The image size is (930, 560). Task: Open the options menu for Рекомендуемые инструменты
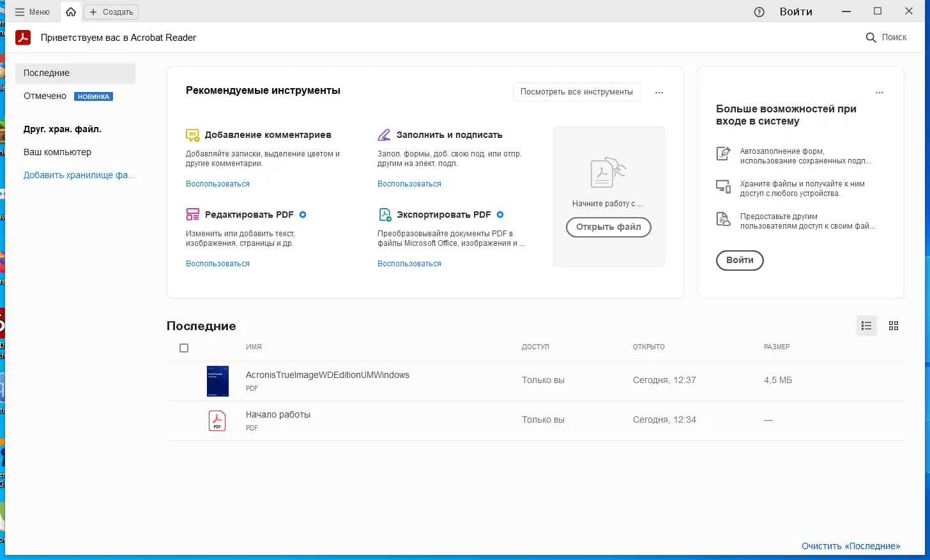(659, 93)
